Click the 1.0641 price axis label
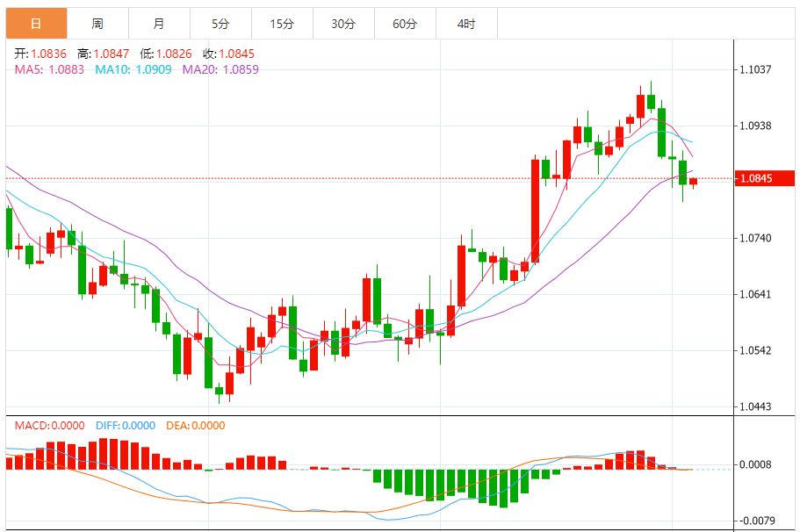The width and height of the screenshot is (800, 532). (755, 294)
